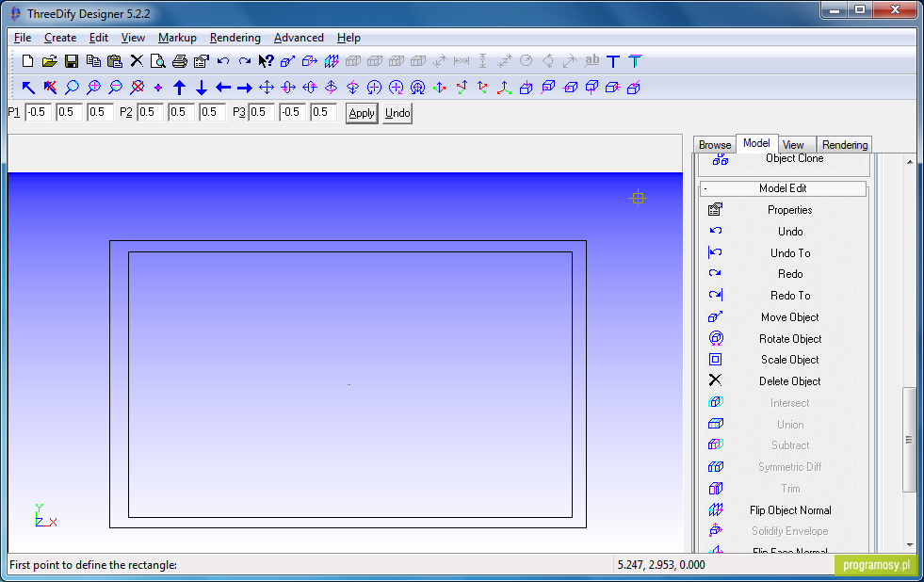Click the scrollbar up arrow in the side panel

[909, 161]
